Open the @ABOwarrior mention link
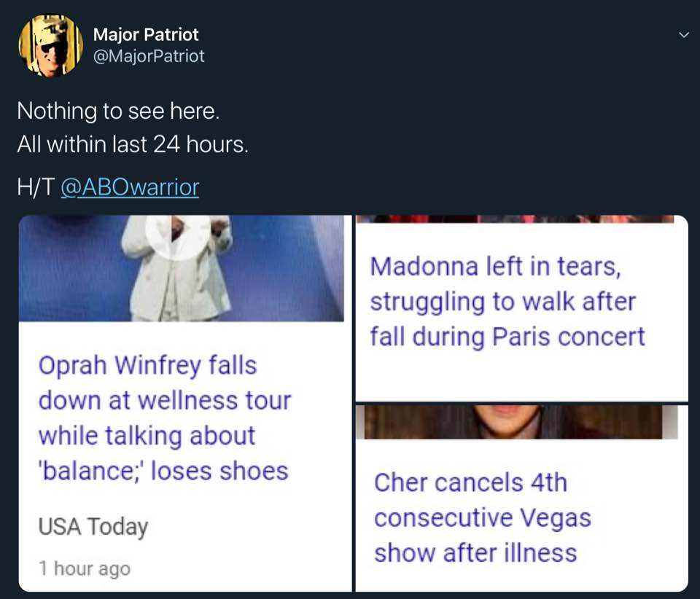The width and height of the screenshot is (700, 599). point(130,187)
